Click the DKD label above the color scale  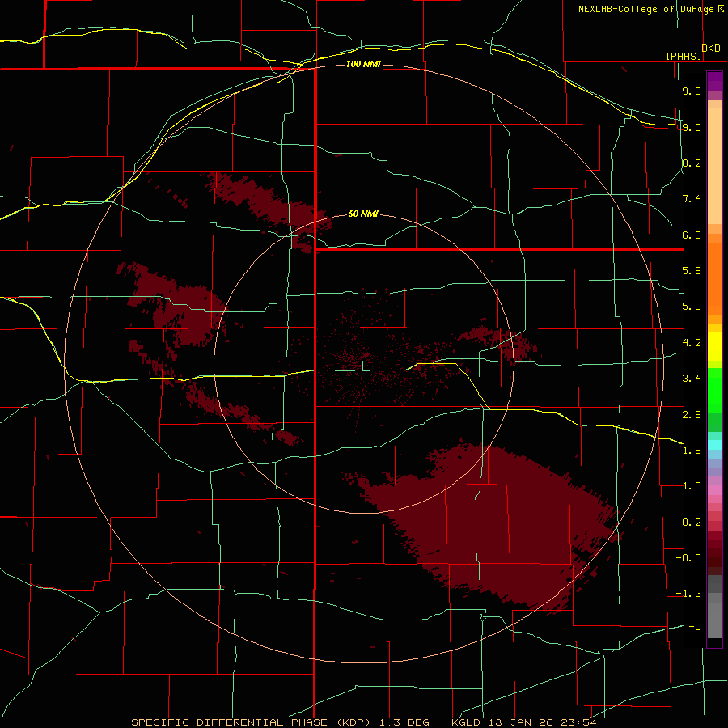click(x=711, y=49)
